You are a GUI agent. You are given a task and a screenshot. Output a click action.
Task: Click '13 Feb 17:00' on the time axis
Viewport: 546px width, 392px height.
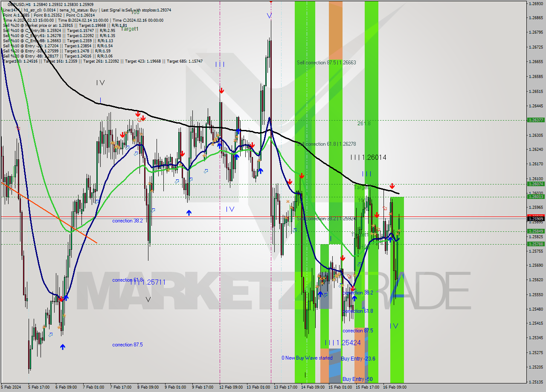pos(285,387)
